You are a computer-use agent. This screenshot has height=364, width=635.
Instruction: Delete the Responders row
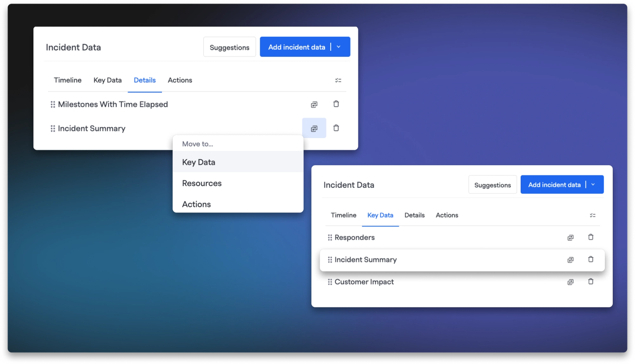[x=591, y=237]
